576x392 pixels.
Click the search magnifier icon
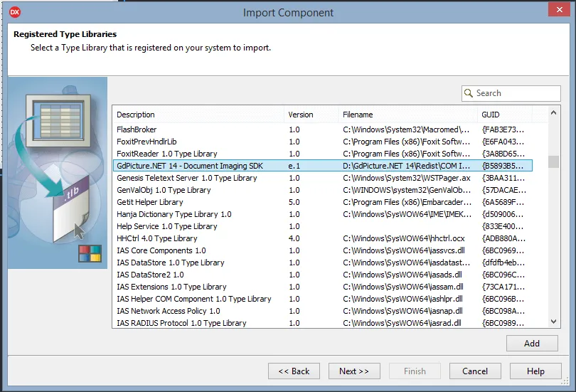(469, 93)
